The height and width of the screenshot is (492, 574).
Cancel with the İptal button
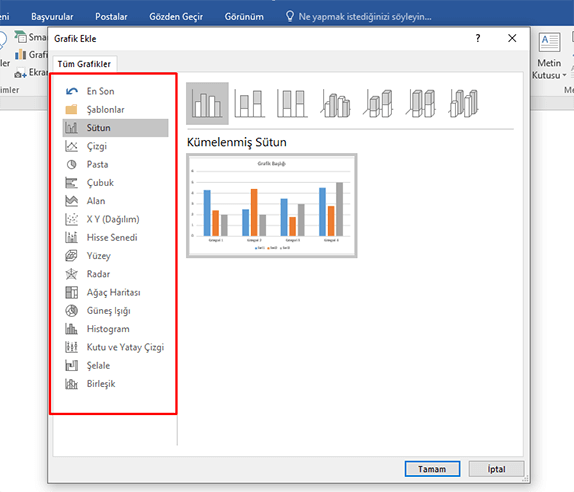[496, 469]
